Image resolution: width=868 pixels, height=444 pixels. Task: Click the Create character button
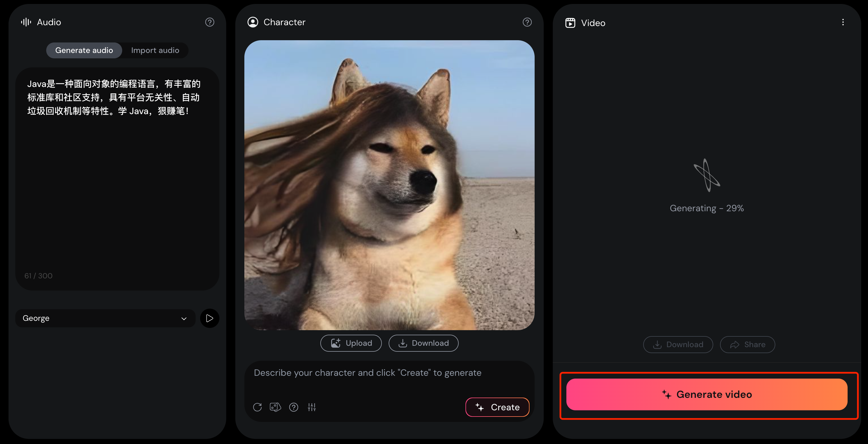coord(497,407)
